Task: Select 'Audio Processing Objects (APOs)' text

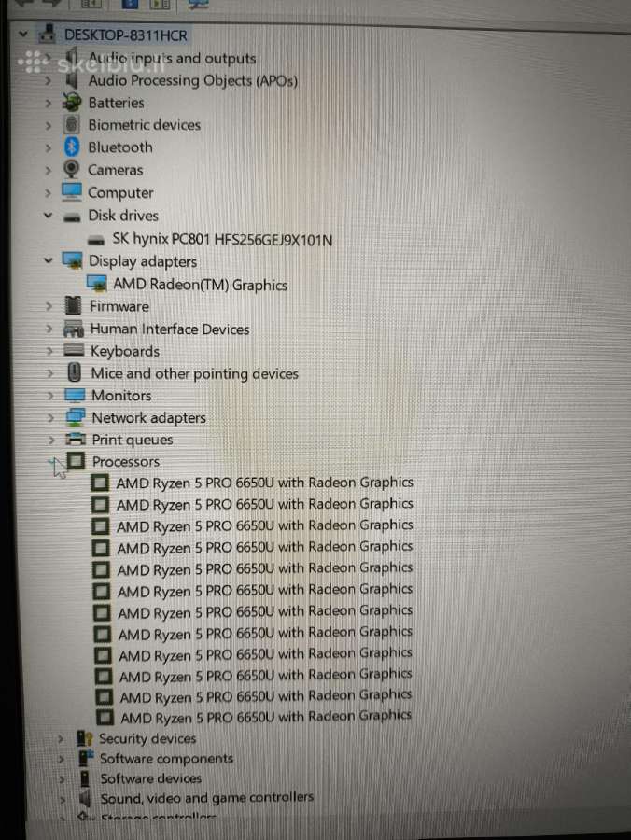Action: point(193,80)
